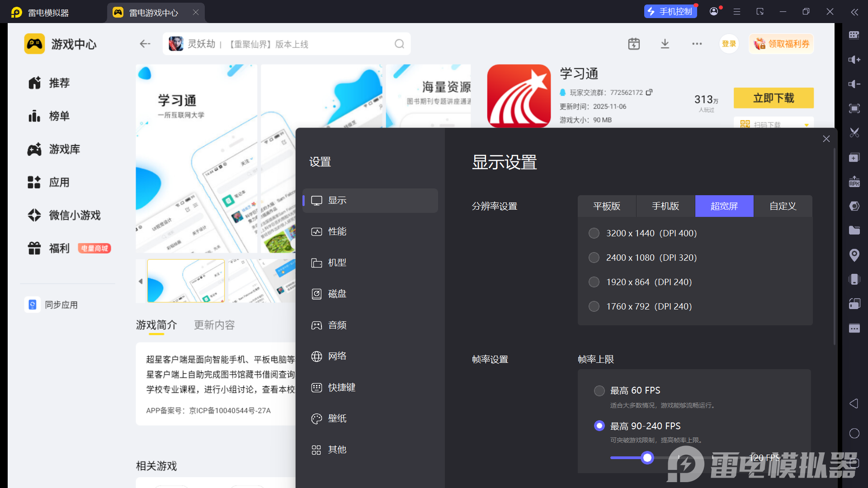The width and height of the screenshot is (868, 488).
Task: Choose 1920 x 864 resolution option
Action: 594,282
